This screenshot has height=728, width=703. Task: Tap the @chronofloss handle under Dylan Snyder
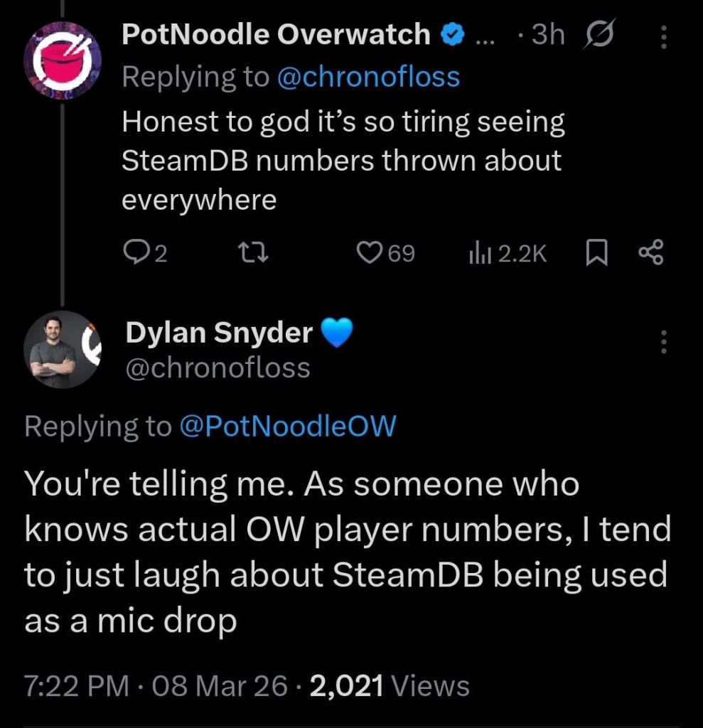[218, 368]
